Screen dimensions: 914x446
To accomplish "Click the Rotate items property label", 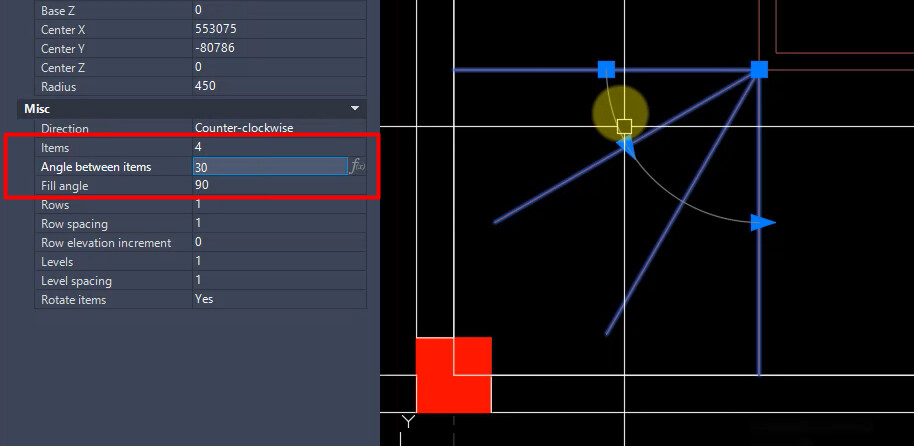I will pos(73,300).
